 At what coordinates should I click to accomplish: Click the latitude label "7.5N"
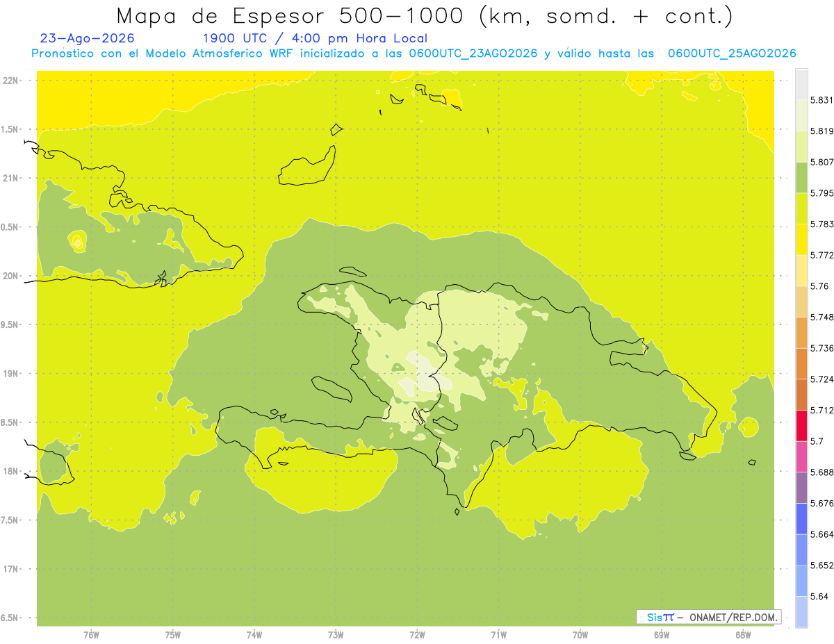[x=10, y=520]
